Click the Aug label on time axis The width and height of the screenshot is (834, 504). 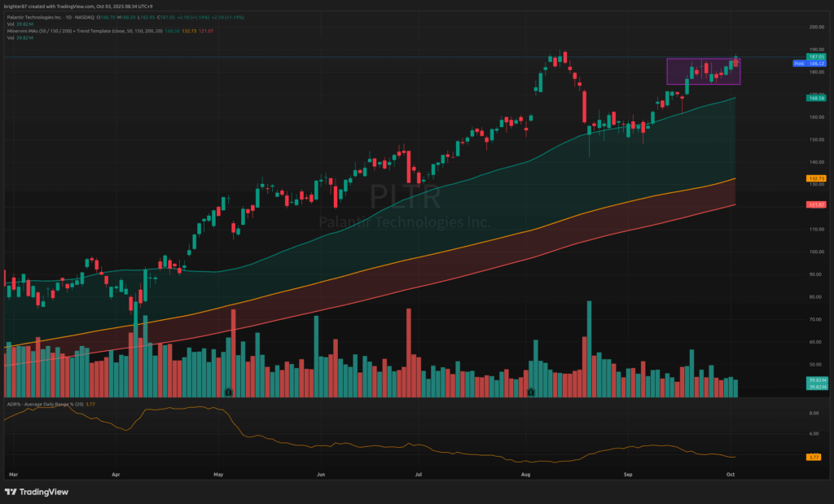point(525,473)
